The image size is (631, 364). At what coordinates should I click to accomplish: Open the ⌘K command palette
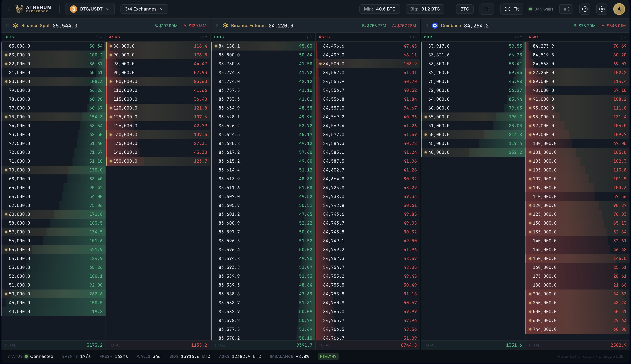tap(566, 9)
